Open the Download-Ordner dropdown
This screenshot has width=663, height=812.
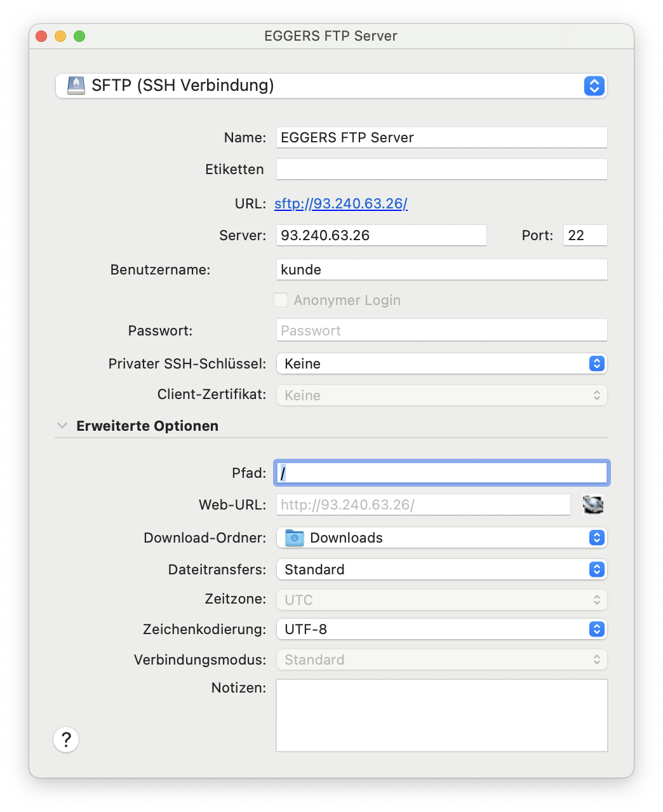(x=442, y=538)
